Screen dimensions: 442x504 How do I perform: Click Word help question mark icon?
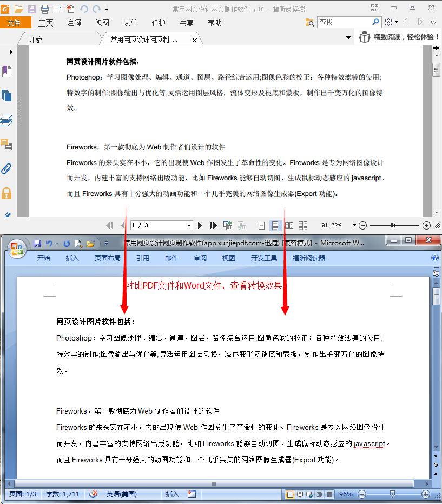click(x=434, y=258)
